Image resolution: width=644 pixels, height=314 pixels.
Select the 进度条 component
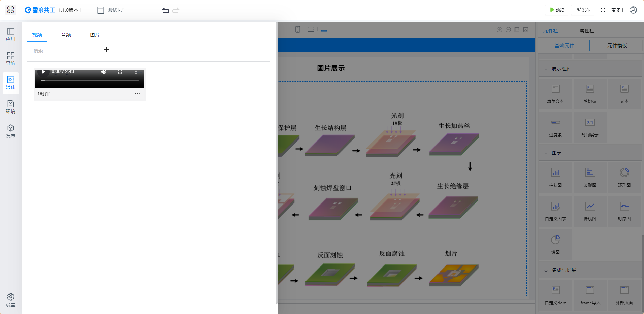556,128
